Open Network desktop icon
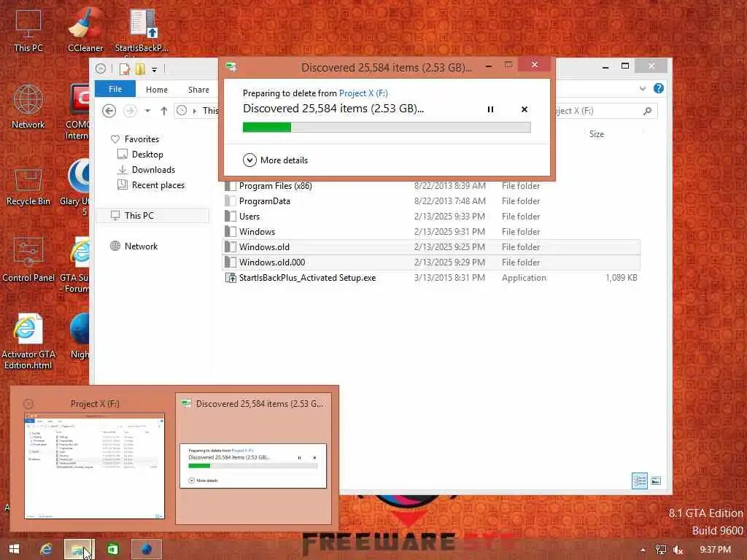Image resolution: width=747 pixels, height=560 pixels. point(28,106)
